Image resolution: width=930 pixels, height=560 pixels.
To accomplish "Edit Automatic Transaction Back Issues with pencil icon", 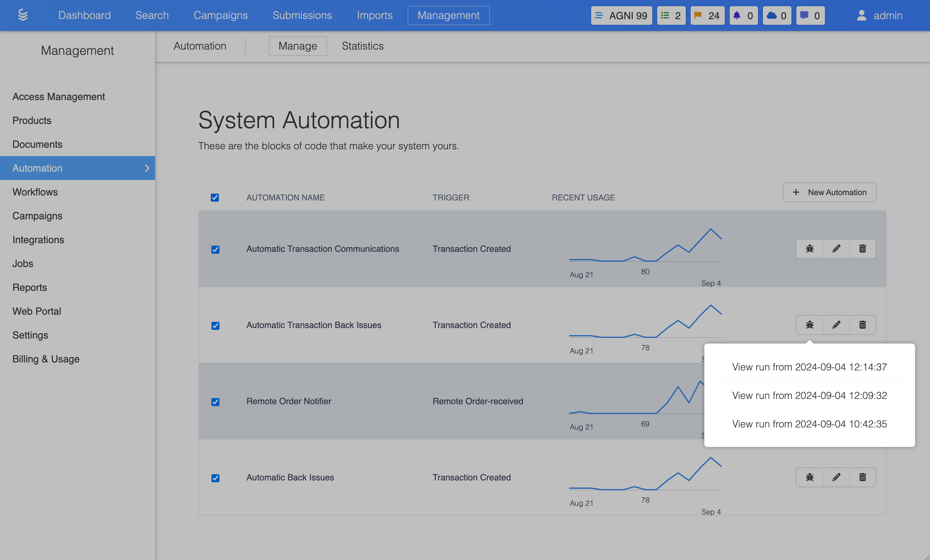I will point(836,325).
